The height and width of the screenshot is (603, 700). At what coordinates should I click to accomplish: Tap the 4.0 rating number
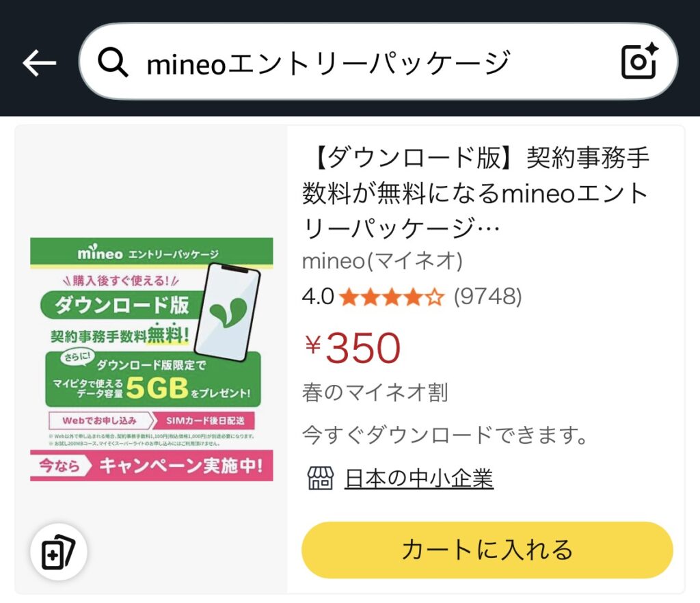(x=318, y=297)
